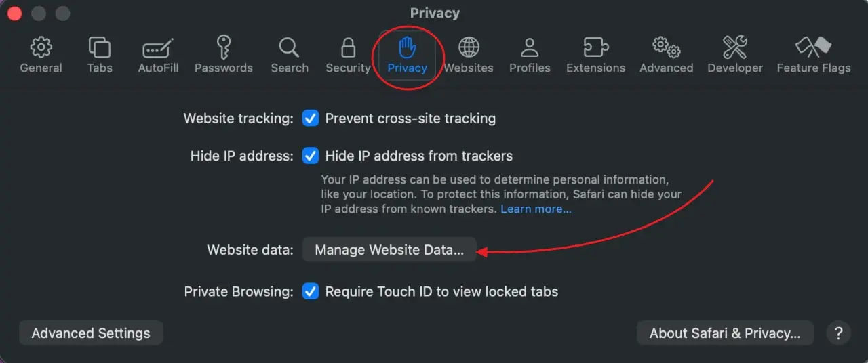The width and height of the screenshot is (868, 363).
Task: Open the Developer tools icon
Action: point(734,48)
